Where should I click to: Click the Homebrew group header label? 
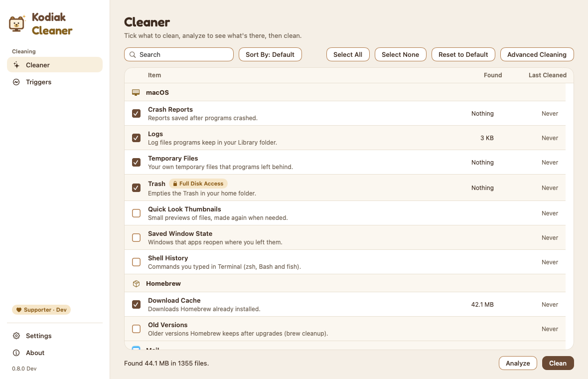coord(163,284)
